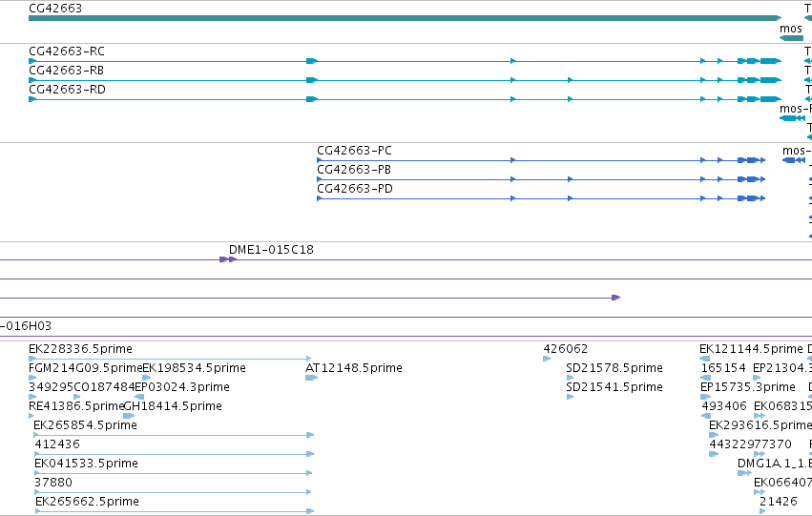Select the EK293616.5prime EST label
Screen dimensions: 812x516
760,425
